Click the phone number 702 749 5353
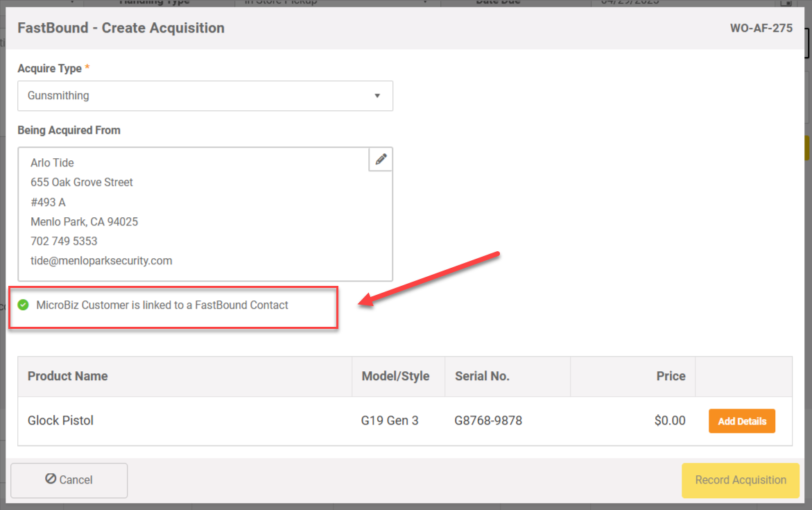Viewport: 812px width, 510px height. pyautogui.click(x=64, y=241)
